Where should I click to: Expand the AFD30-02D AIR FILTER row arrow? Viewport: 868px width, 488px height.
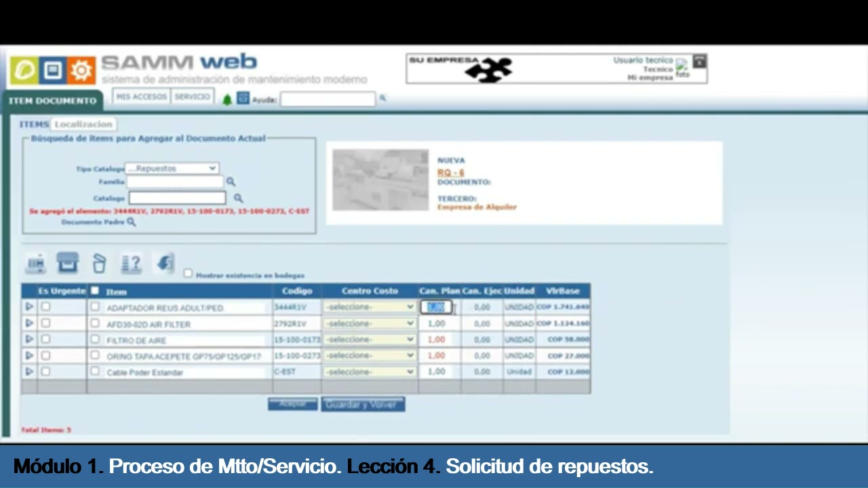pos(29,323)
